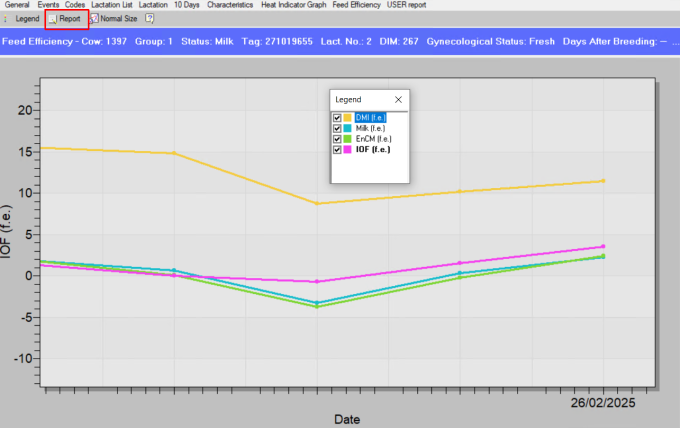Open the Events menu
Viewport: 680px width, 428px height.
click(49, 5)
